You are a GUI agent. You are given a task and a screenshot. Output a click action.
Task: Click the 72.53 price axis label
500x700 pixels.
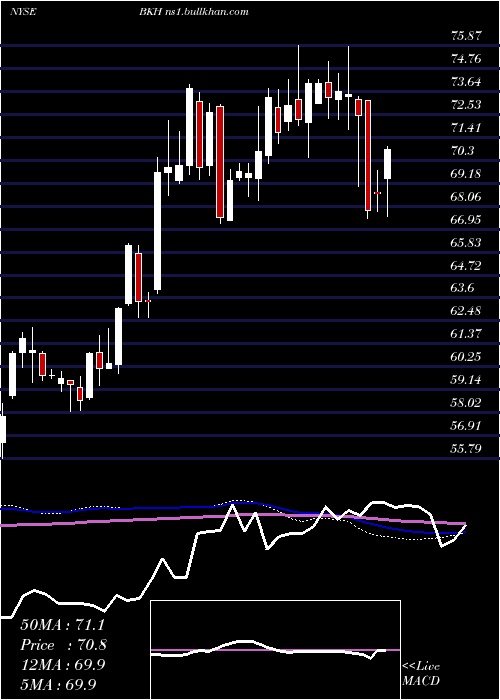[x=467, y=104]
